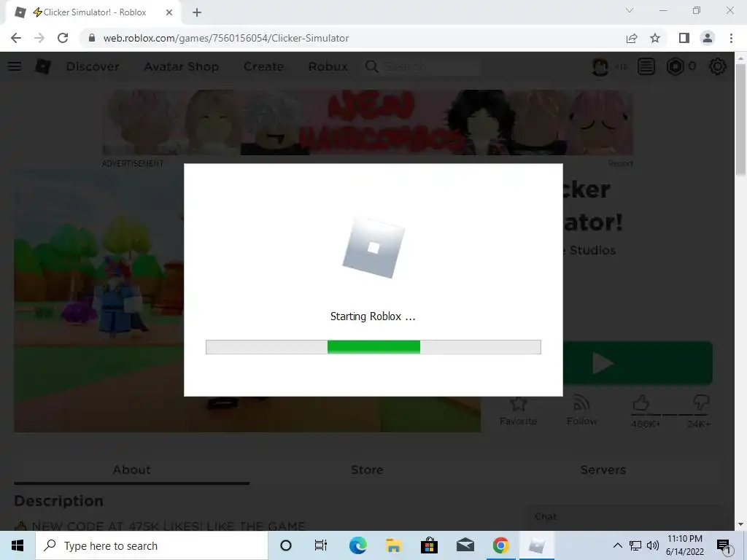This screenshot has height=560, width=747.
Task: Open Task View on taskbar
Action: (x=321, y=545)
